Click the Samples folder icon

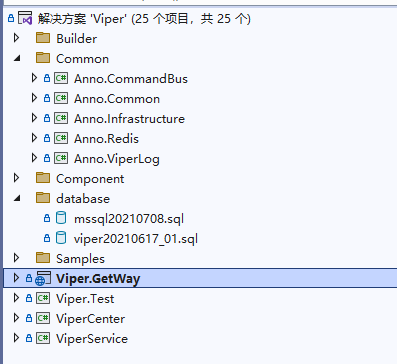coord(43,258)
